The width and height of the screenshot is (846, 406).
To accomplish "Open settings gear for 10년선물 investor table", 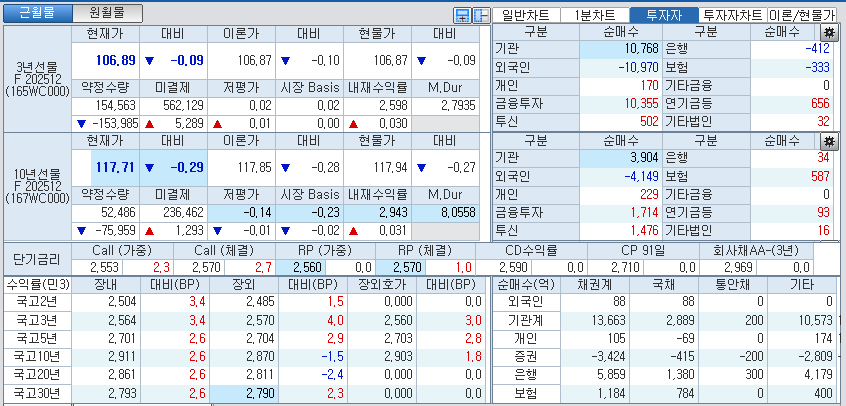I will click(828, 141).
